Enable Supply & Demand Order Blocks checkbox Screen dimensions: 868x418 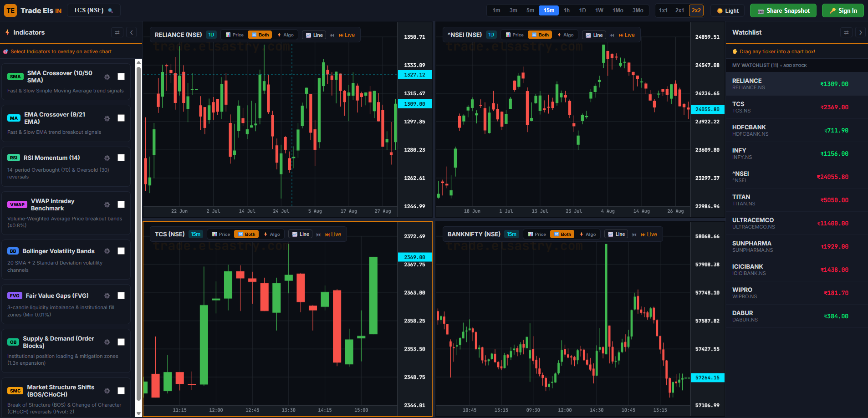click(121, 342)
